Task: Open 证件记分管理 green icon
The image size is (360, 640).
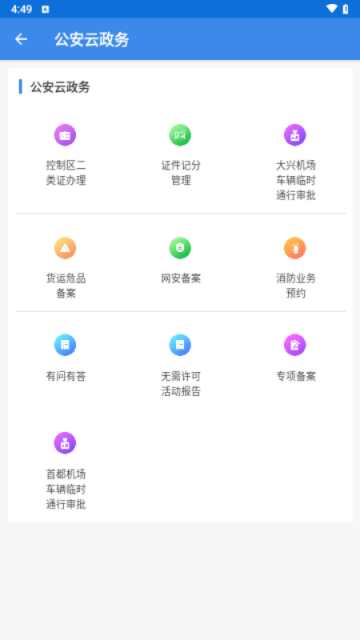Action: tap(180, 135)
